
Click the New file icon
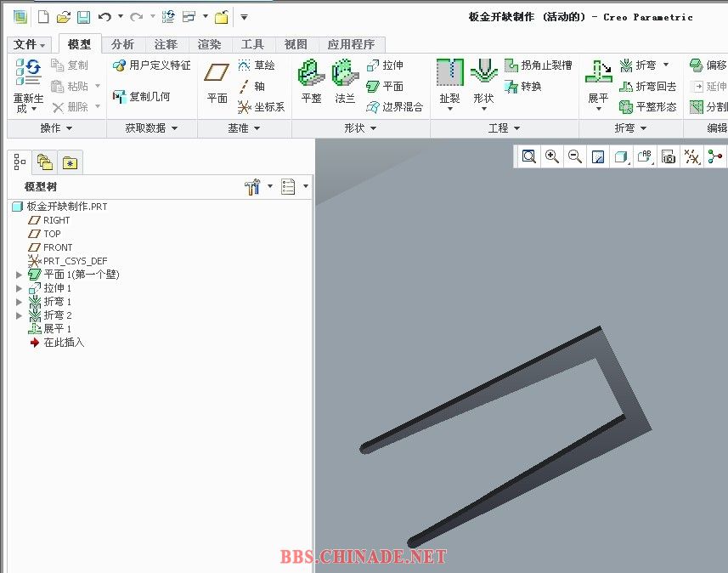43,17
